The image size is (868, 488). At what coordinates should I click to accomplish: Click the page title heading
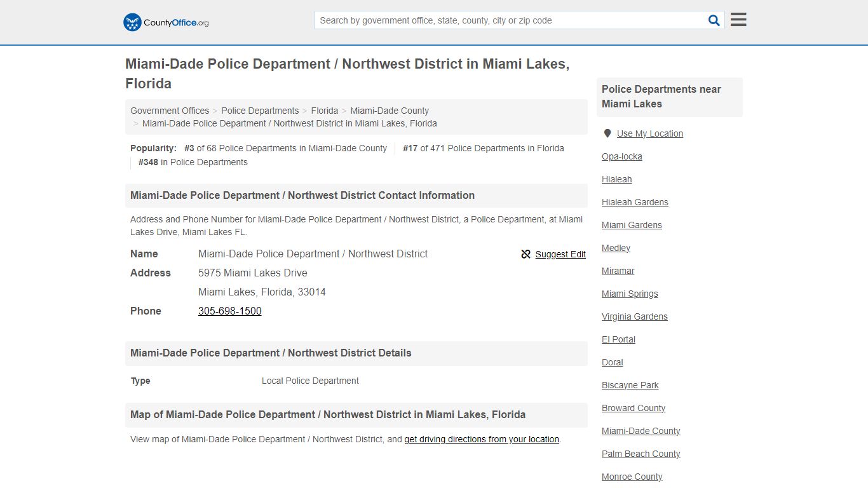pos(347,74)
